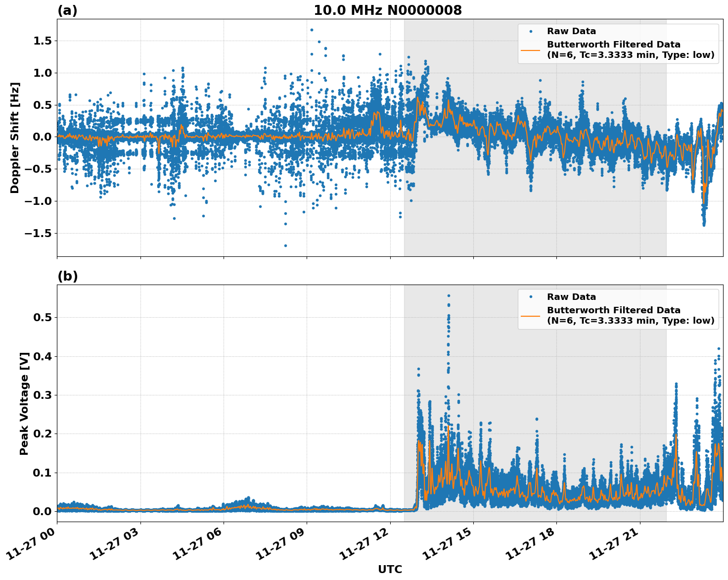Image resolution: width=728 pixels, height=580 pixels.
Task: Click the '0.2' tick on the Peak Voltage axis
Action: pos(43,434)
